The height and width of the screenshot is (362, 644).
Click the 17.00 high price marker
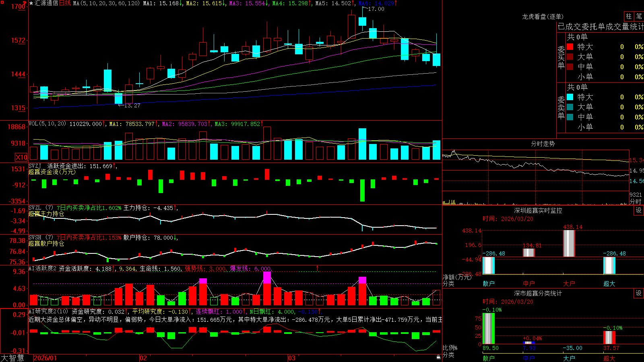tap(376, 9)
